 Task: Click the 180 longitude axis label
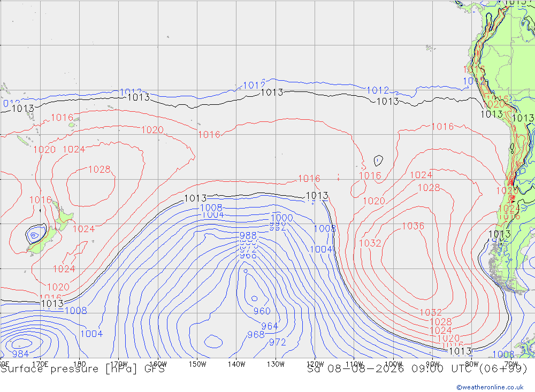80,364
